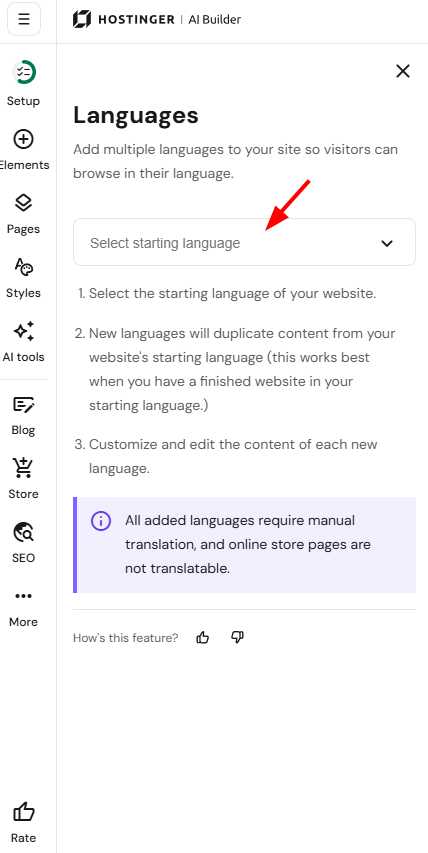Image resolution: width=428 pixels, height=853 pixels.
Task: Open the hamburger menu button
Action: 23,19
